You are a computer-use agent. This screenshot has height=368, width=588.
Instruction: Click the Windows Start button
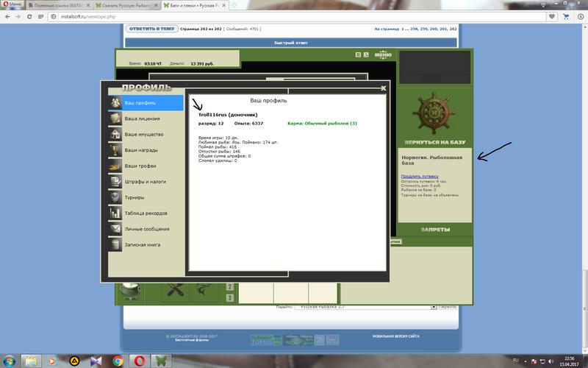coord(8,361)
